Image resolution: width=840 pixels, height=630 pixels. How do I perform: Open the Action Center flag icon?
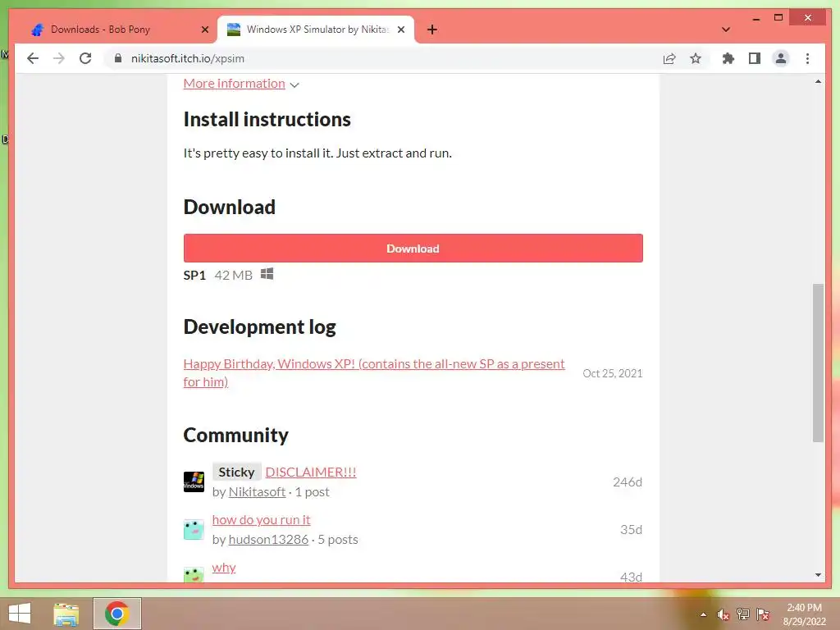tap(763, 614)
